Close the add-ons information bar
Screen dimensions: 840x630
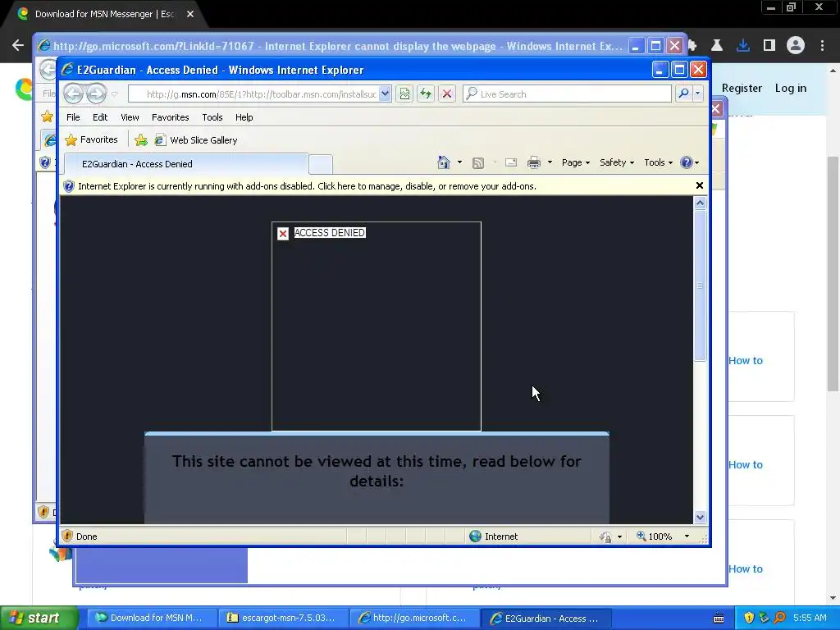[699, 185]
